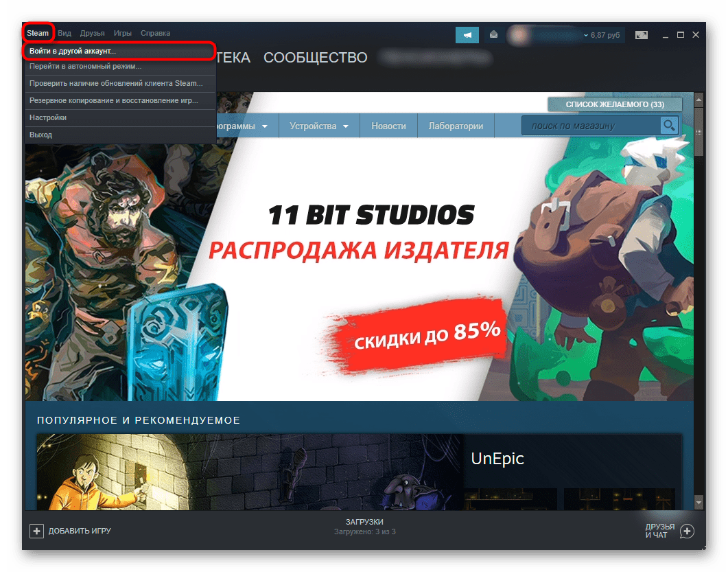
Task: Open Настройки from the Steam menu
Action: pyautogui.click(x=48, y=118)
